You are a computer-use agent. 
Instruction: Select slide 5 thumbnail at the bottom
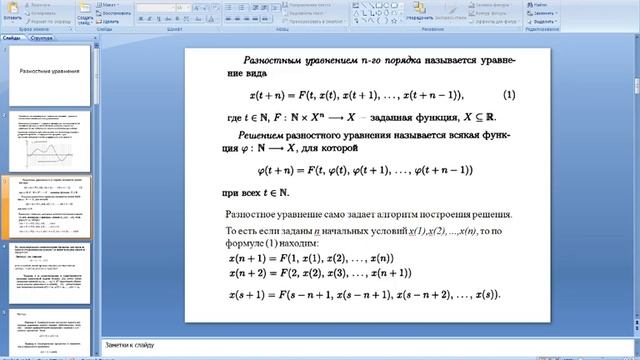click(49, 332)
